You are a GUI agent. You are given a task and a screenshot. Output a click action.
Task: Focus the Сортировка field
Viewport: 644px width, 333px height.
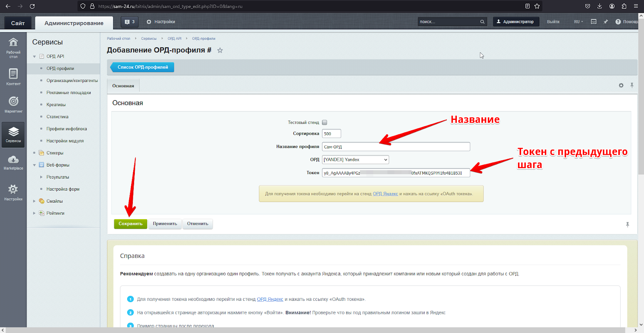click(x=331, y=134)
